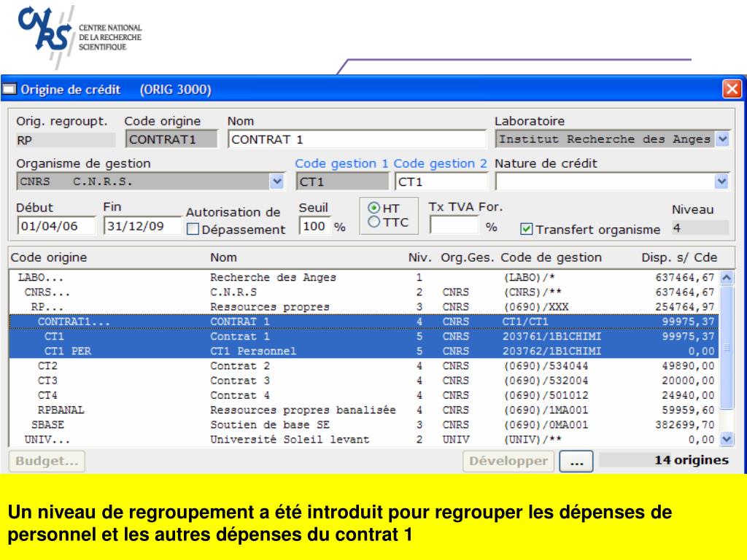Click the Code gestion 1 label link
Viewport: 747px width, 560px height.
click(341, 163)
